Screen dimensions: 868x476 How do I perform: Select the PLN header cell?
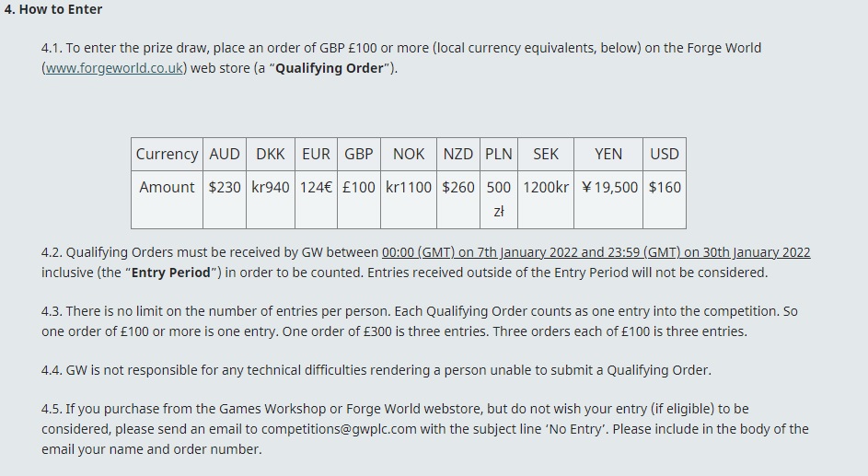coord(499,154)
